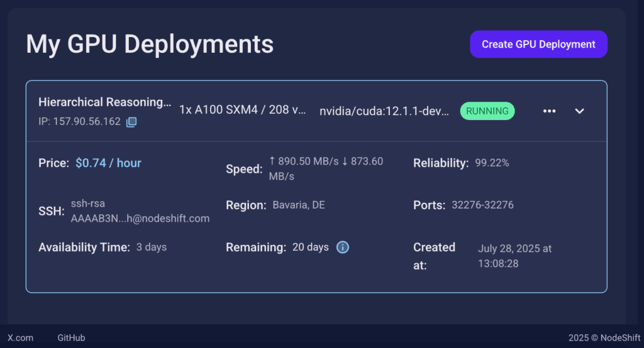Click the 1x A100 SXM4 GPU spec

click(242, 109)
